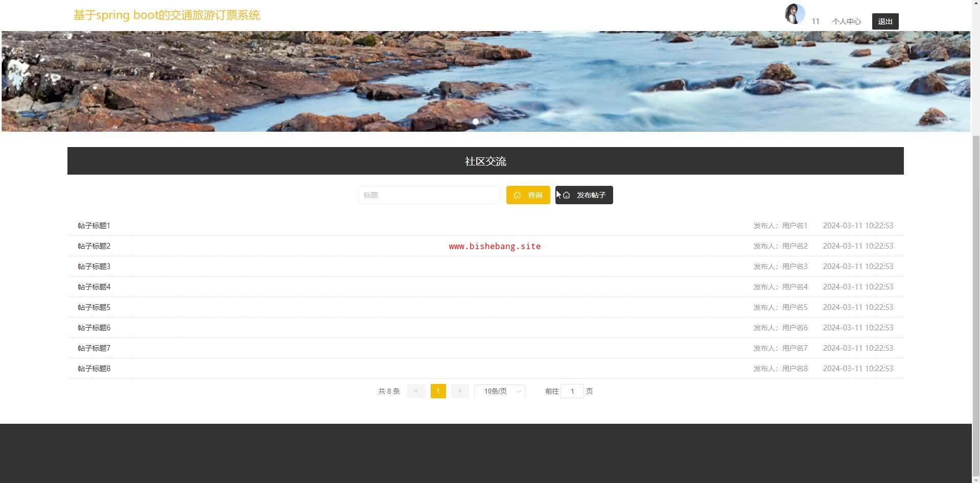This screenshot has width=980, height=483.
Task: Open the 个人中心 personal center
Action: pyautogui.click(x=846, y=21)
